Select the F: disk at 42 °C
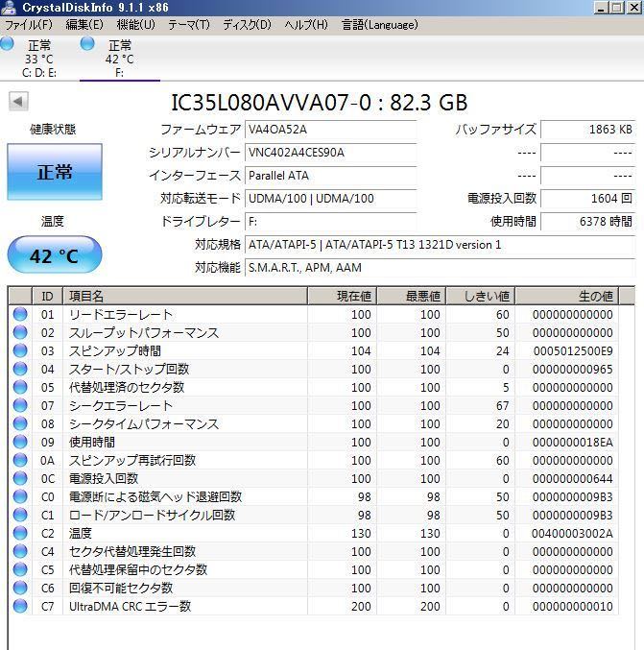Viewport: 644px width, 650px height. click(x=119, y=58)
